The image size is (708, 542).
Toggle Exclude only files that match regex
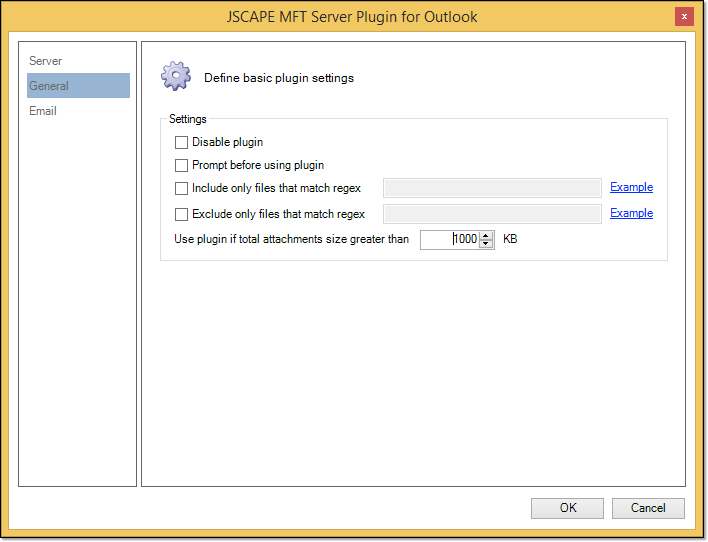(x=181, y=214)
